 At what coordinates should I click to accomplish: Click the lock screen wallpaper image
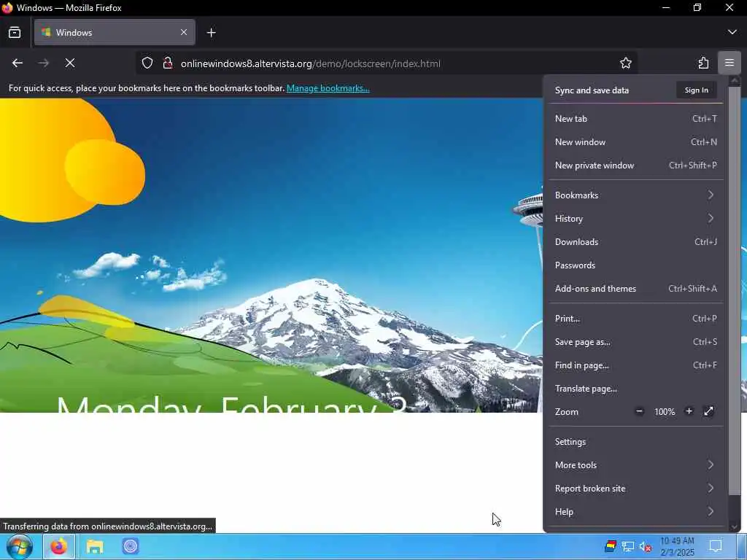pyautogui.click(x=271, y=254)
